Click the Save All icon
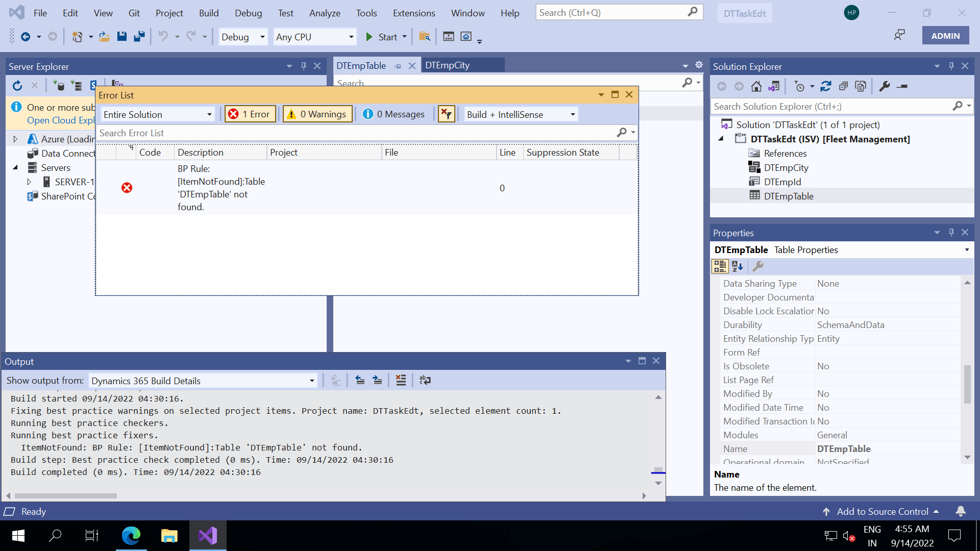 139,37
